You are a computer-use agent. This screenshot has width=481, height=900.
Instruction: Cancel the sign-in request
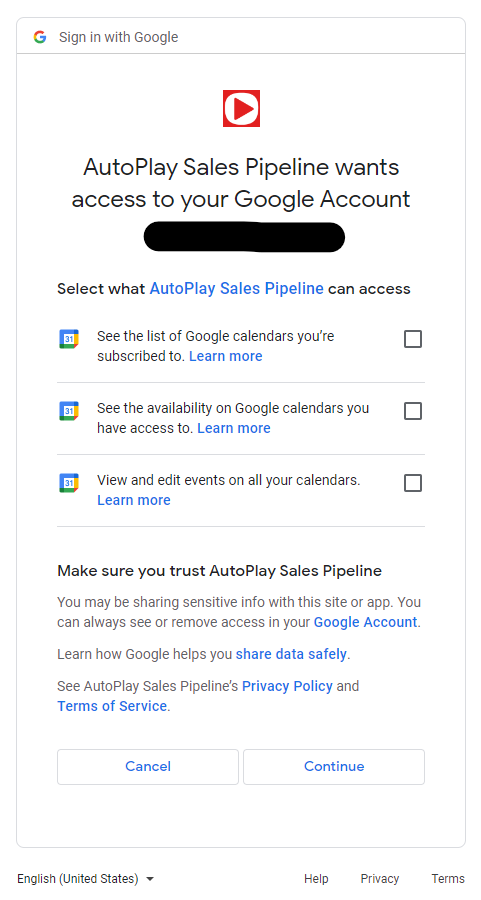pyautogui.click(x=148, y=766)
